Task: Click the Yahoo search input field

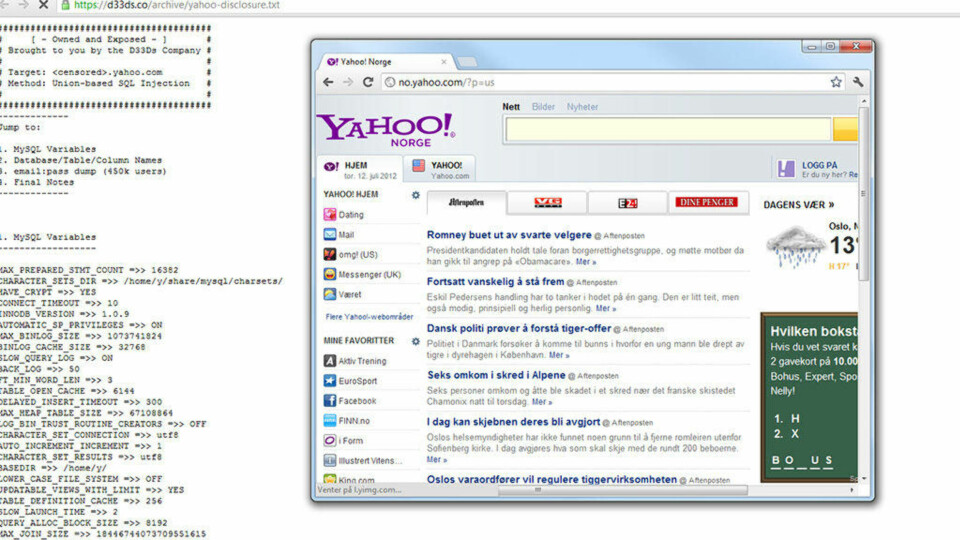Action: coord(668,129)
